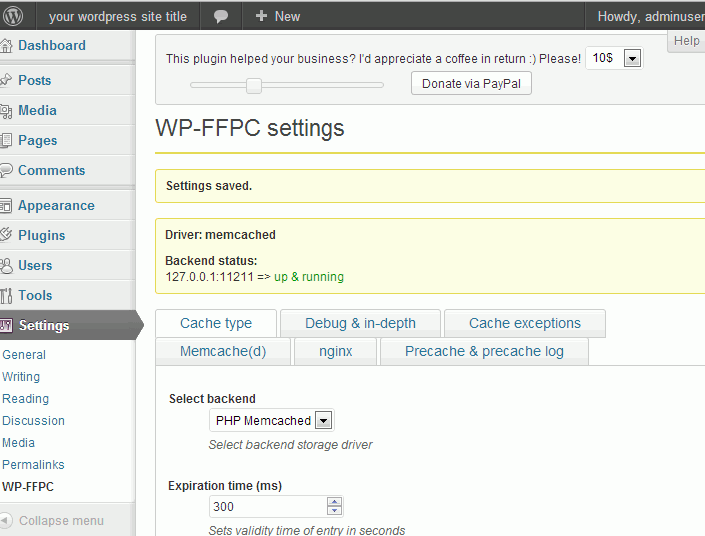Open Writing settings submenu
This screenshot has width=705, height=536.
21,377
